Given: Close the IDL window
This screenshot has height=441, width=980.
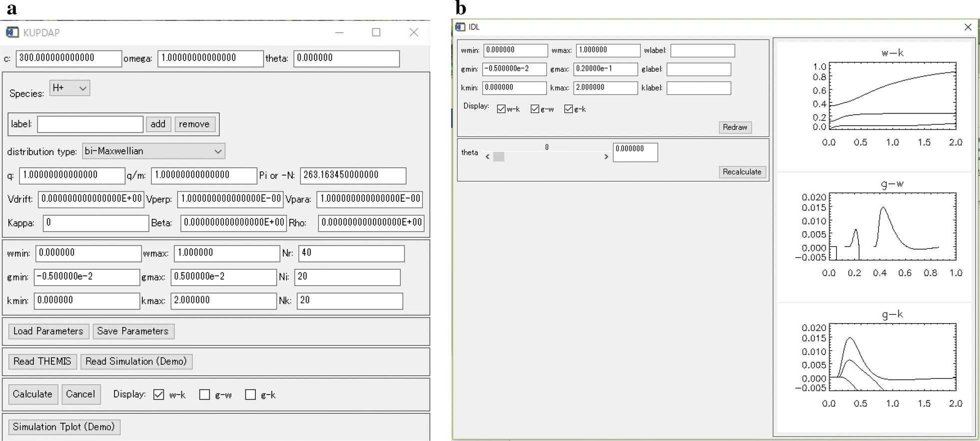Looking at the screenshot, I should (968, 27).
